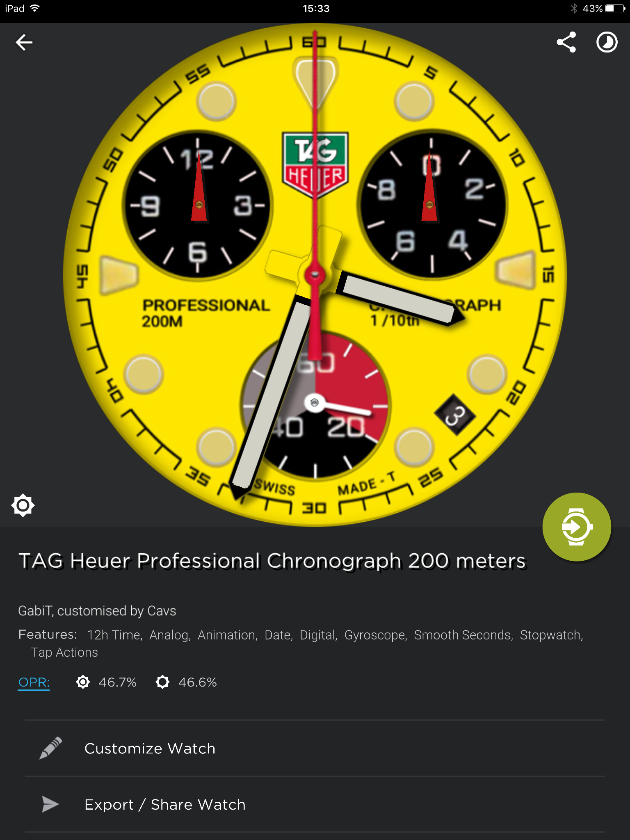The image size is (630, 840).
Task: Tap the battery indicator in status bar
Action: click(615, 9)
